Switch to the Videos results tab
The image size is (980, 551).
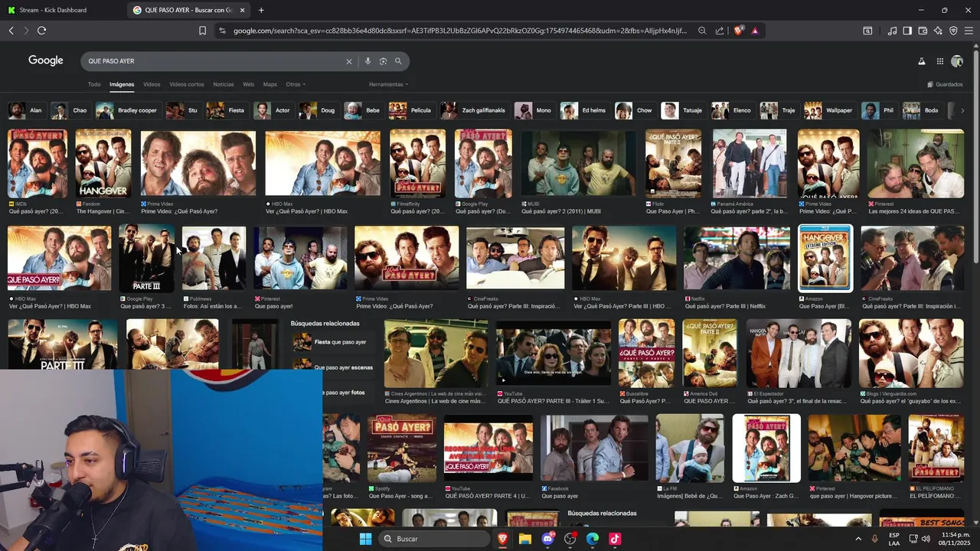(x=152, y=84)
